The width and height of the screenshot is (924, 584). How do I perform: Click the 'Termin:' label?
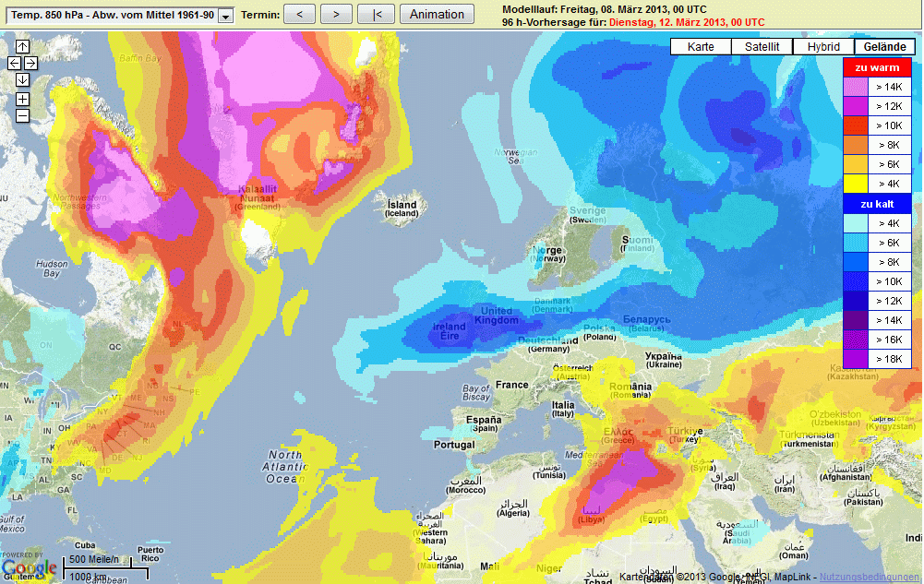coord(260,15)
